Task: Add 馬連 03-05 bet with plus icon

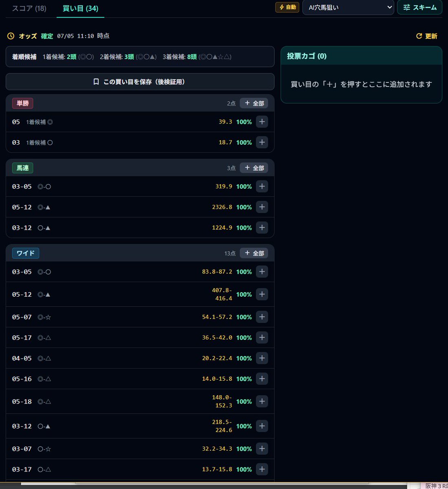Action: pos(262,186)
